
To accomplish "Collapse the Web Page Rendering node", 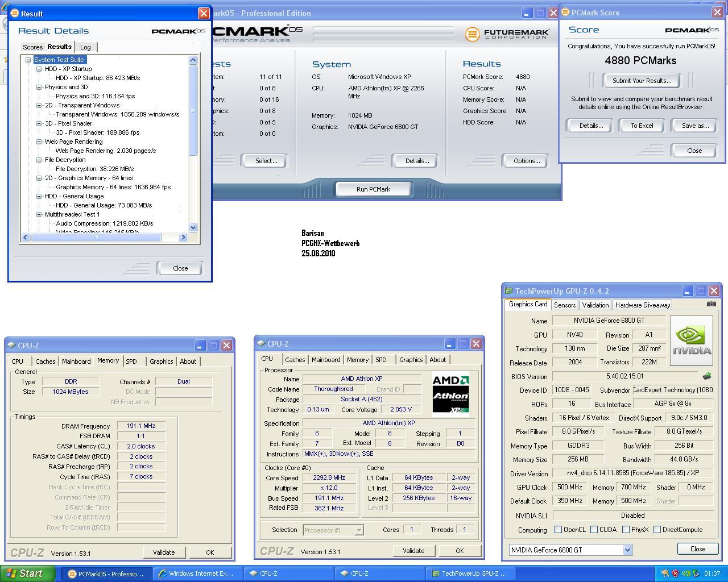I will coord(39,142).
